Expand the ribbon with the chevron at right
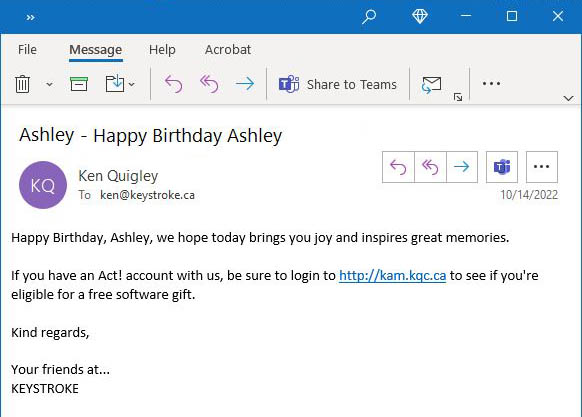 (568, 98)
